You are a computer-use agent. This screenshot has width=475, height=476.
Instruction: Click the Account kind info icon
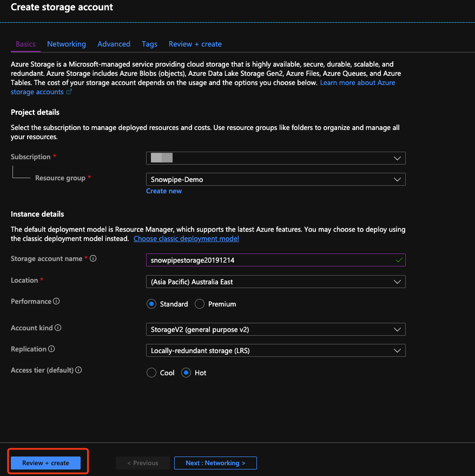(58, 328)
